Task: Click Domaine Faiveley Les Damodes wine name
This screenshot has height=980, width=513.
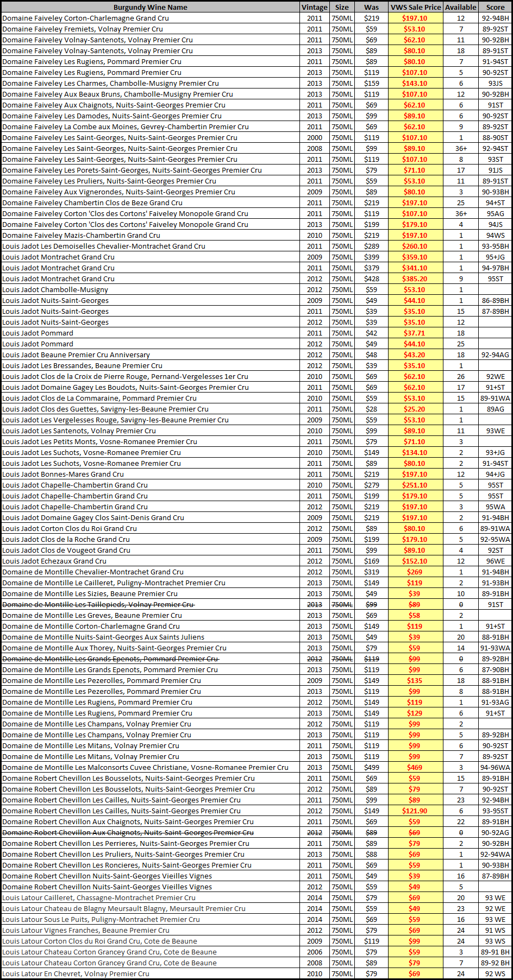Action: tap(112, 116)
